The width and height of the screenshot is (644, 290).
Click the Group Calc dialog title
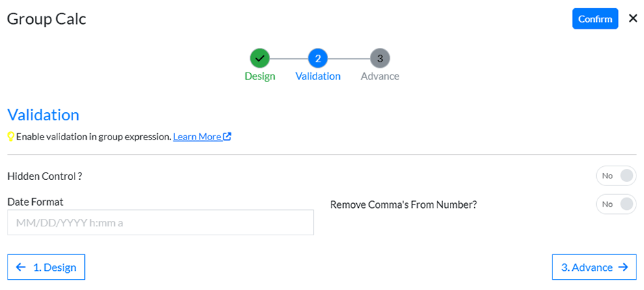click(x=46, y=18)
